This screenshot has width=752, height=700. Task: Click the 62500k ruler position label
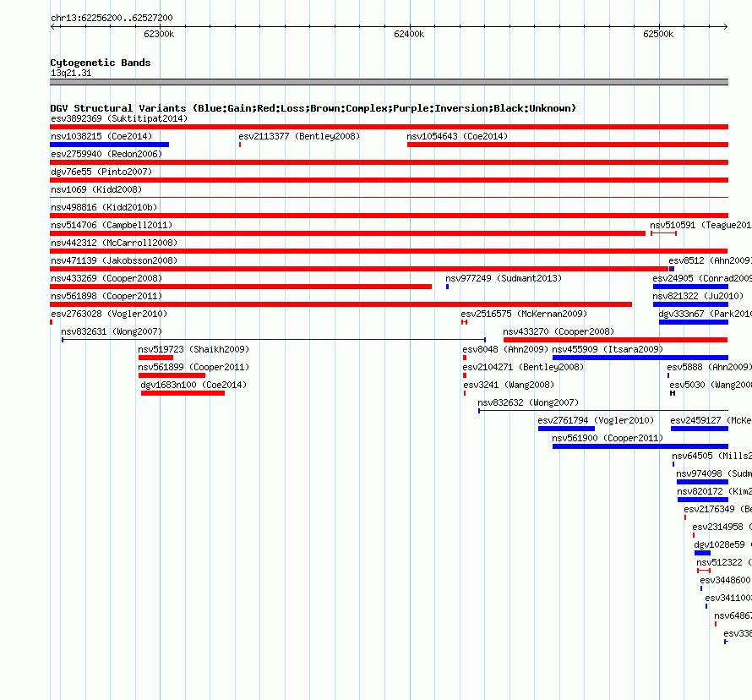click(x=658, y=34)
